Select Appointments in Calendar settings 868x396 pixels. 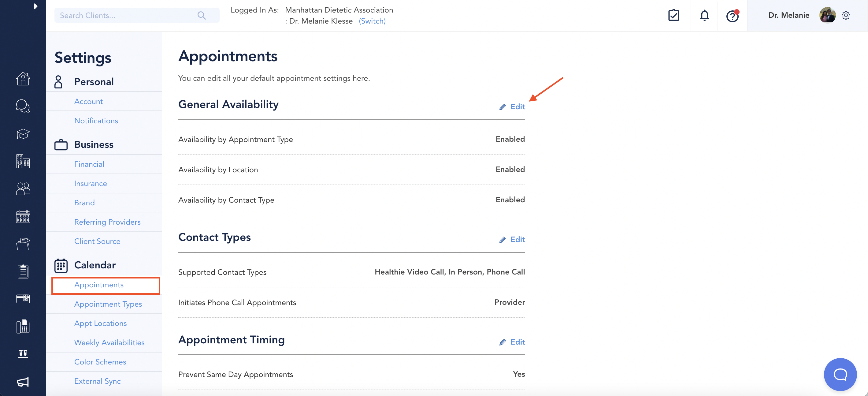[x=99, y=285]
